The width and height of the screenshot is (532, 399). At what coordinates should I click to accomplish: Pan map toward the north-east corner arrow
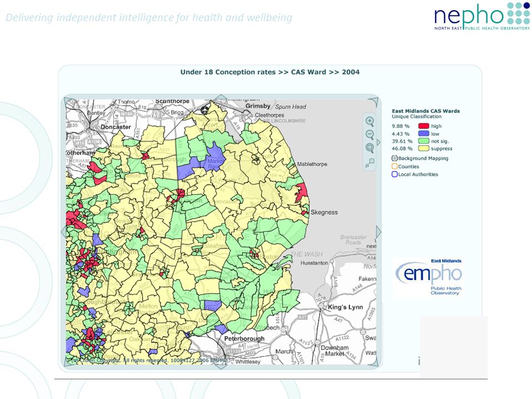(x=374, y=101)
